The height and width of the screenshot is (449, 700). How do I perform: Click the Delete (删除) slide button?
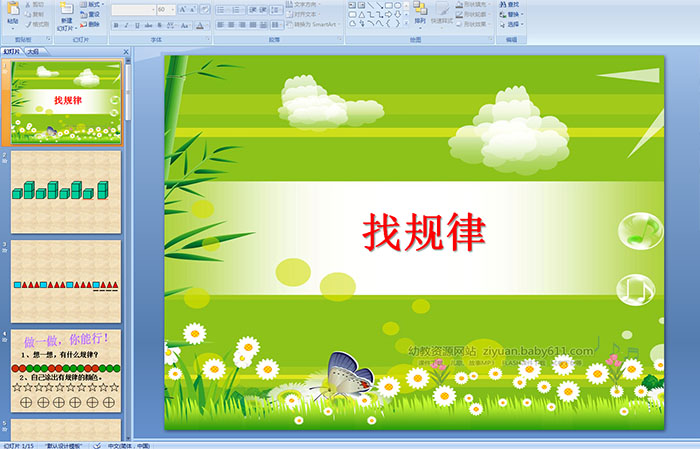tap(90, 24)
